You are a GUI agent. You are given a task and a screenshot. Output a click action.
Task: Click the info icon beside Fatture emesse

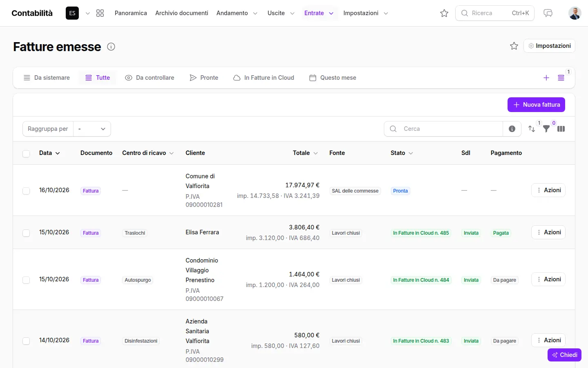[x=111, y=47]
